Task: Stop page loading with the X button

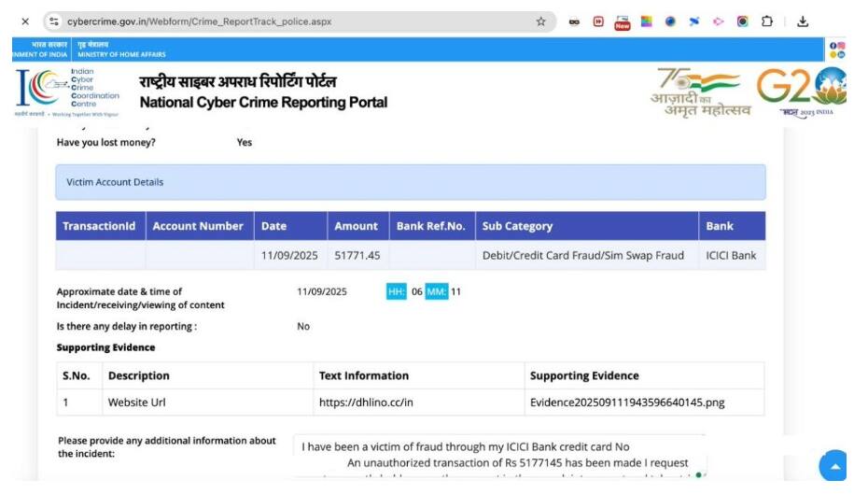Action: point(24,21)
